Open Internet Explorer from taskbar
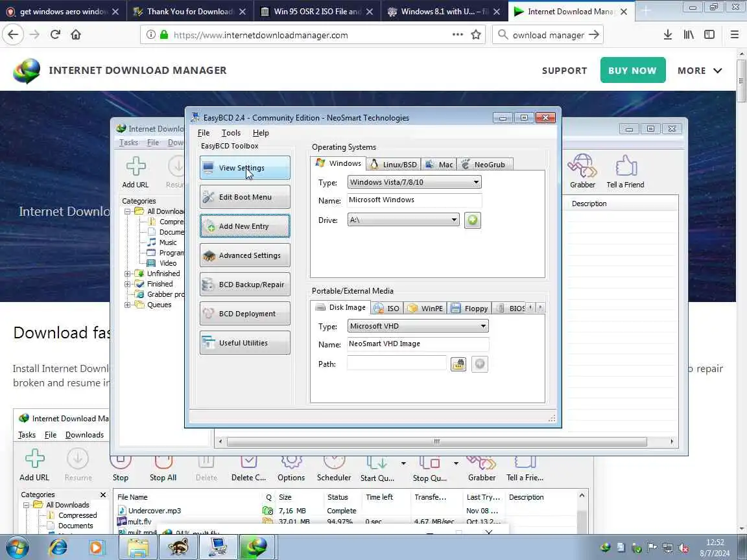Viewport: 747px width, 560px height. pyautogui.click(x=58, y=547)
